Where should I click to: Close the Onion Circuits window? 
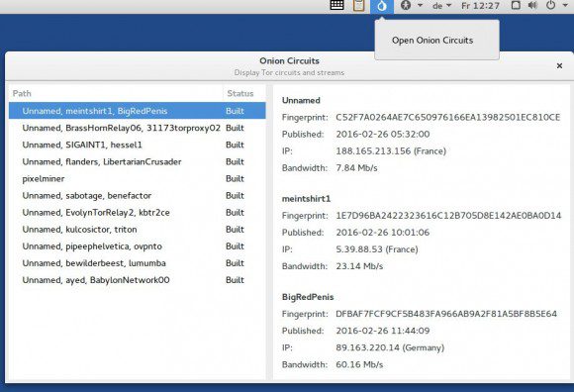(x=559, y=66)
